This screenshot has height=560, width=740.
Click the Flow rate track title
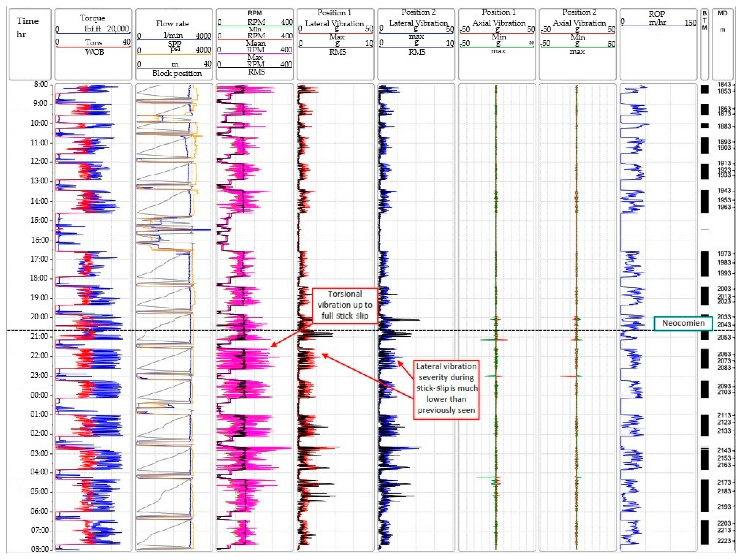pyautogui.click(x=172, y=24)
